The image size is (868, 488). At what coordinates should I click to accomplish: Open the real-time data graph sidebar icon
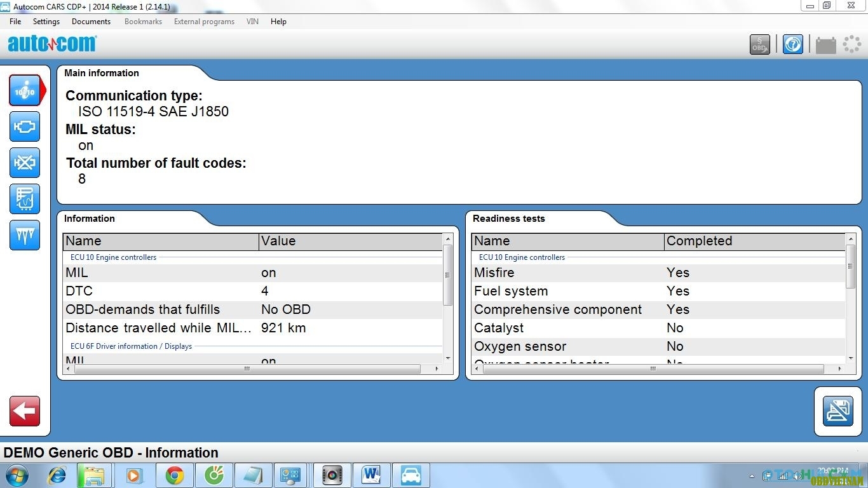coord(25,199)
